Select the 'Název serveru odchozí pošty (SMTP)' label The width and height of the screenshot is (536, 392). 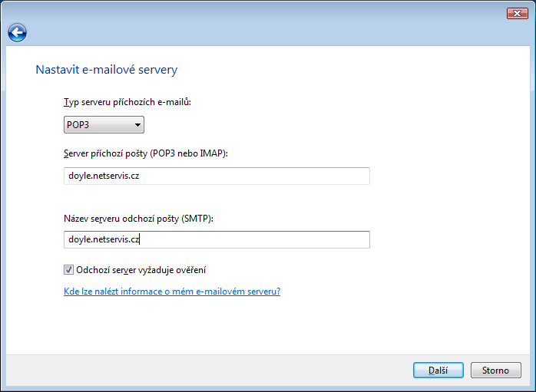coord(138,219)
